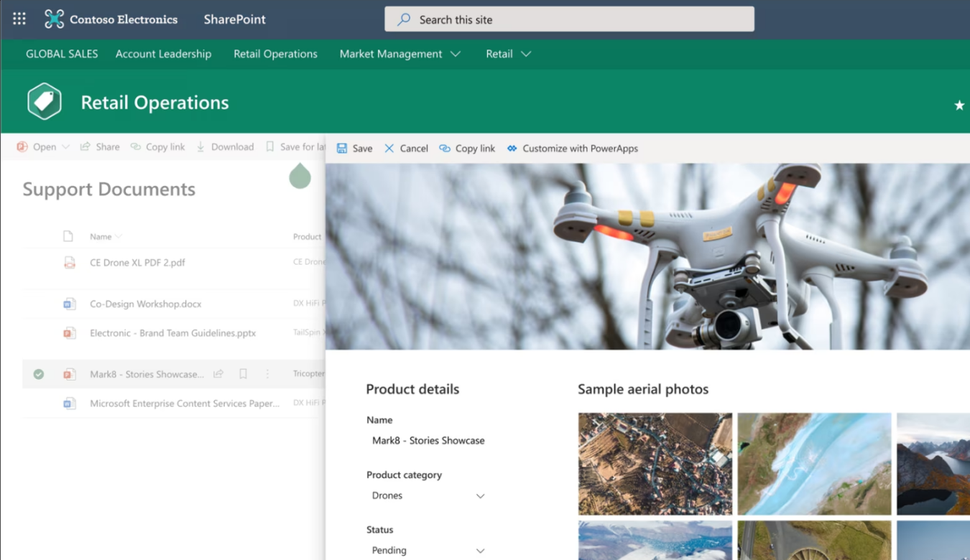The image size is (970, 560).
Task: Click the PDF icon for CE Drone XL
Action: pyautogui.click(x=69, y=263)
